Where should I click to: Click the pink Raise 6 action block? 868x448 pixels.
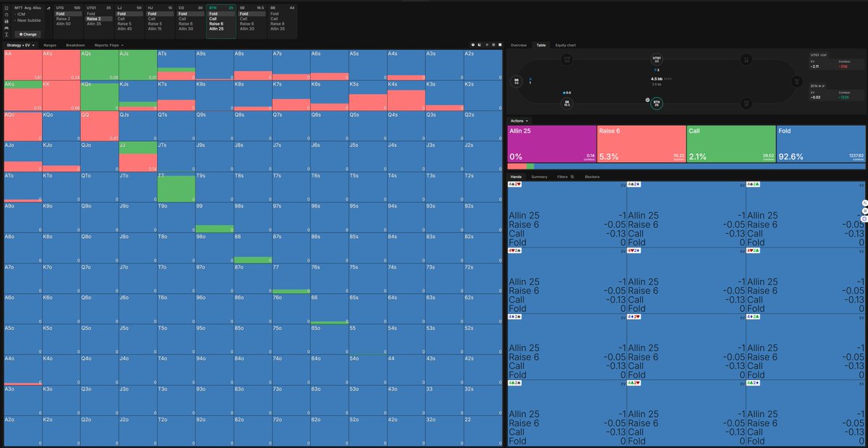[x=641, y=143]
